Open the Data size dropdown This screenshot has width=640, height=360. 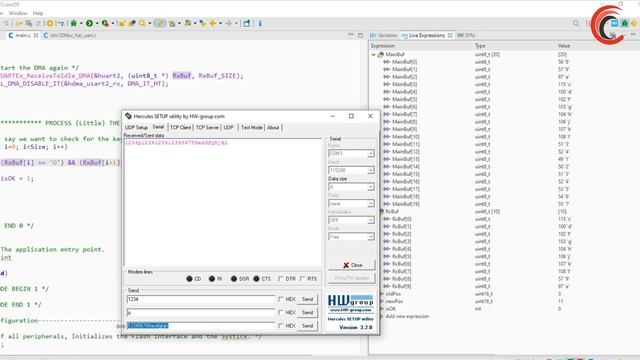coord(371,187)
